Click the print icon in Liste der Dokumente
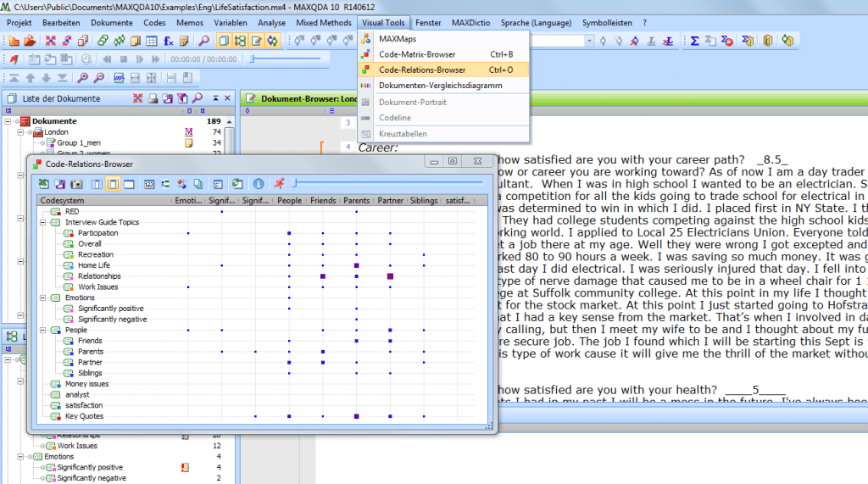 tap(153, 98)
